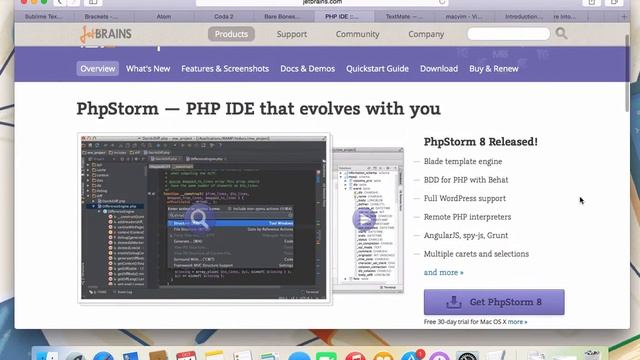Click the page's vertical scrollbar
The width and height of the screenshot is (640, 360).
pyautogui.click(x=627, y=73)
